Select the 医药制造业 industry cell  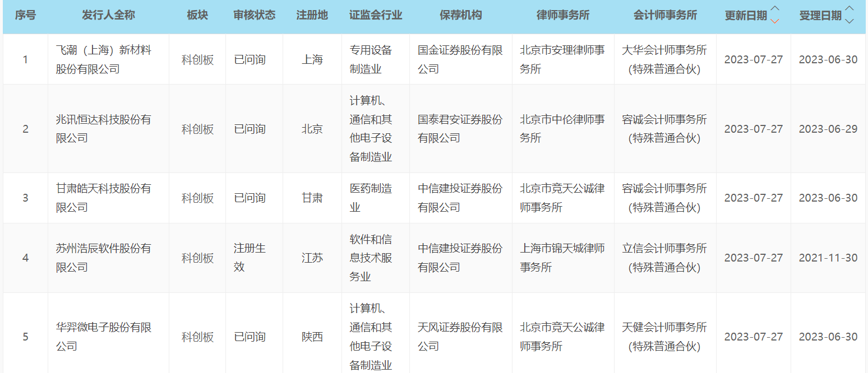(371, 198)
